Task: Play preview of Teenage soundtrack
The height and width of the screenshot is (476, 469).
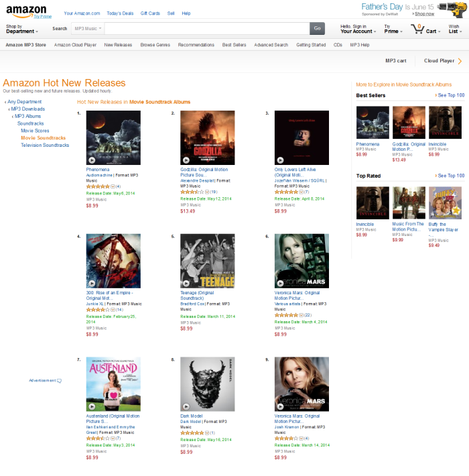Action: pos(186,283)
